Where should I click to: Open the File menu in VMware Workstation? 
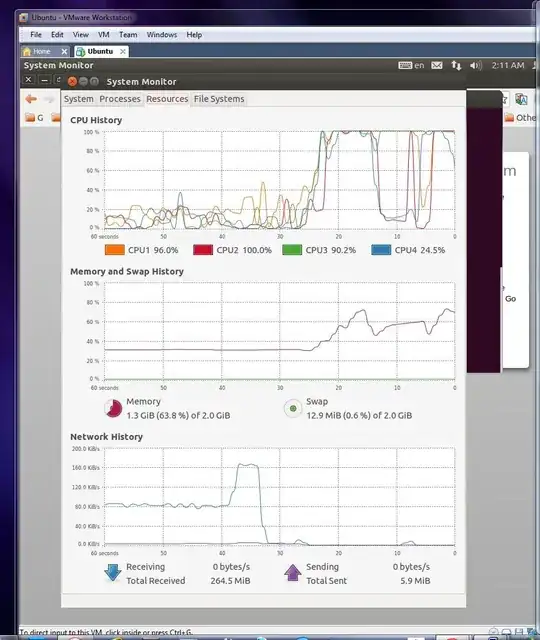point(36,35)
